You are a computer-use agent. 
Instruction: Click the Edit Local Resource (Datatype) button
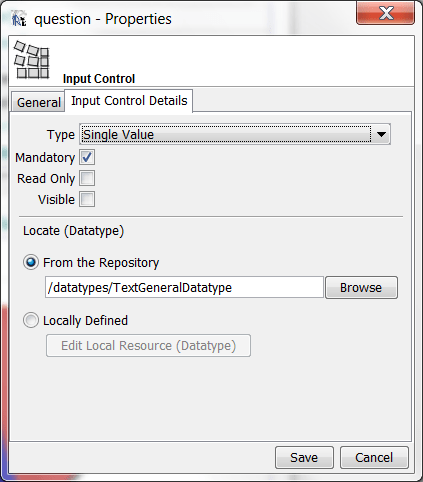click(x=148, y=346)
